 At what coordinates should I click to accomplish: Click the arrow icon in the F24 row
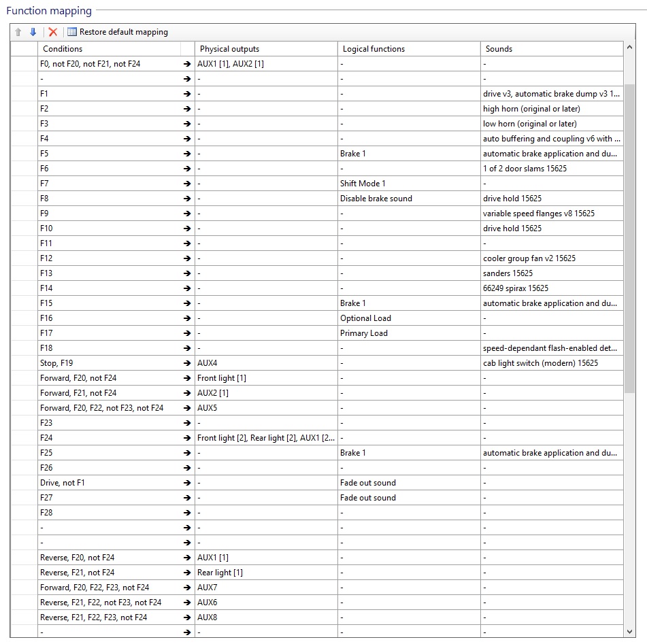coord(187,438)
